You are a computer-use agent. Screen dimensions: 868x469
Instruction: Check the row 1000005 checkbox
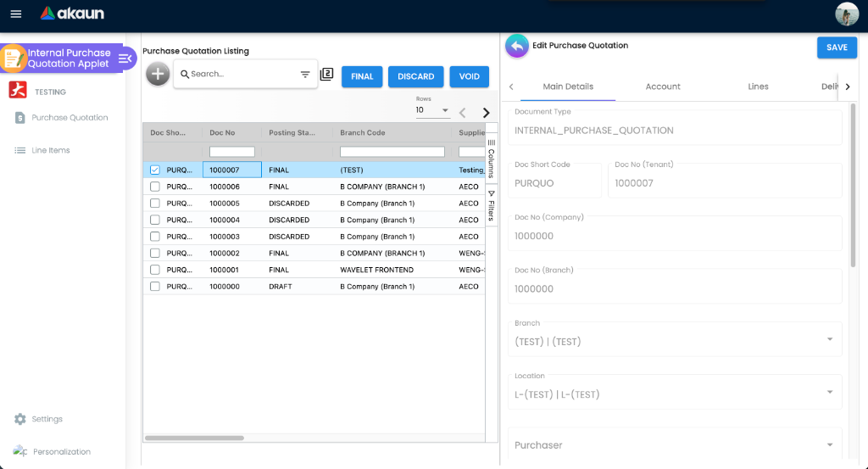(155, 204)
